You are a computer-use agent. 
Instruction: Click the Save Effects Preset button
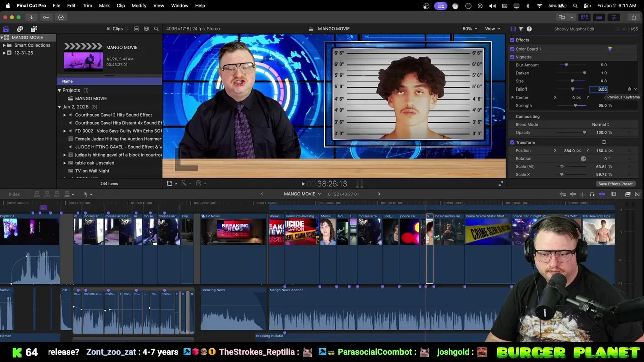(x=615, y=184)
